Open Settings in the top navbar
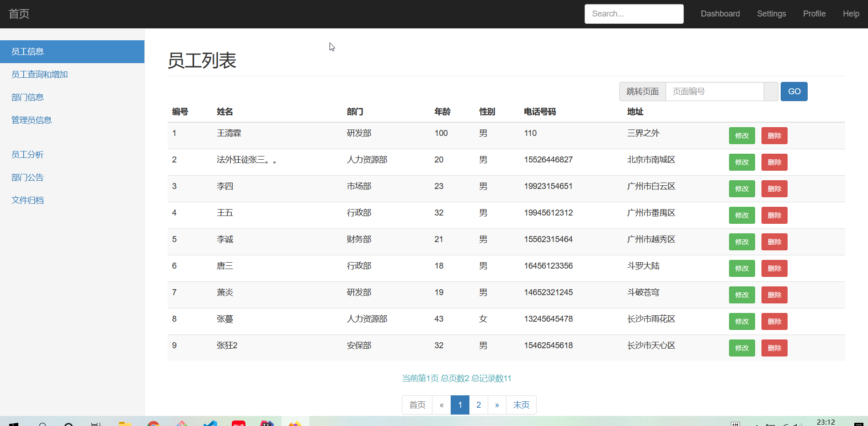 771,14
